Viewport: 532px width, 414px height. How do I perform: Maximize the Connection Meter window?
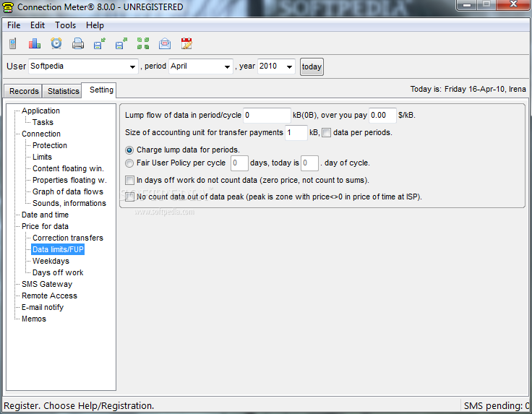[x=486, y=5]
